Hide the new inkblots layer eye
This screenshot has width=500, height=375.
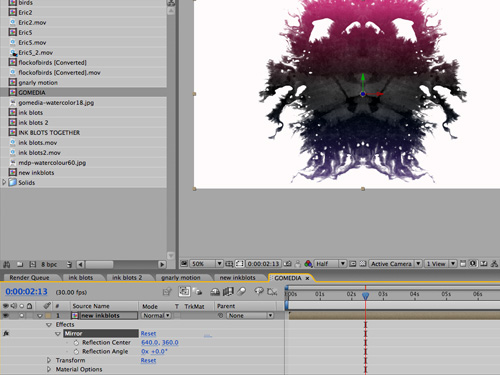[6, 315]
